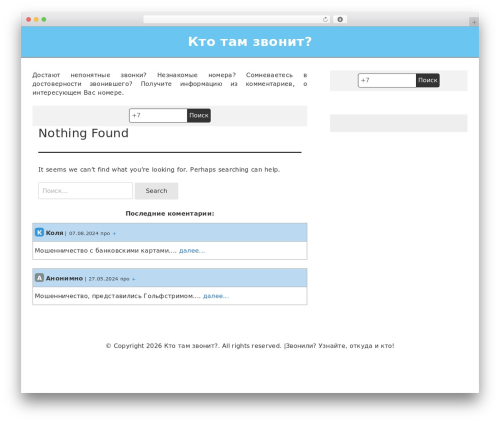Click author name Коля

tap(54, 233)
